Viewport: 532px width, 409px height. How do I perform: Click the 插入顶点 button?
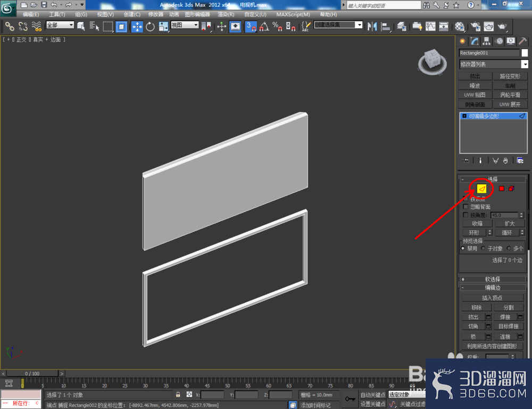click(x=492, y=298)
